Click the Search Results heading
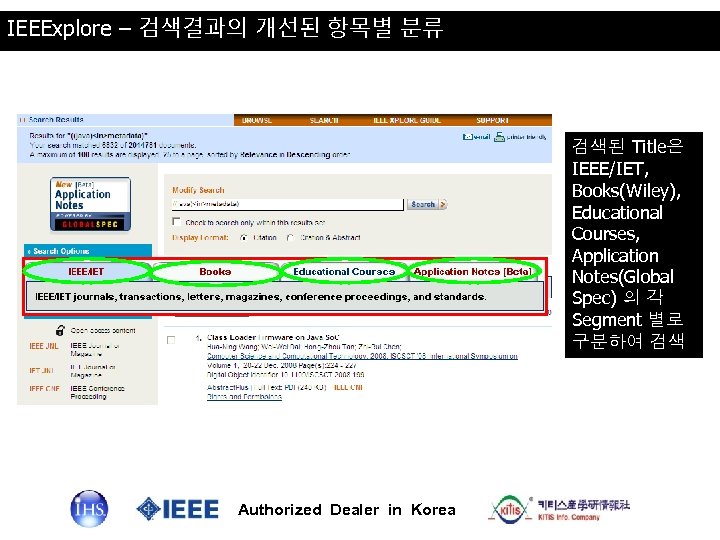 click(x=56, y=119)
